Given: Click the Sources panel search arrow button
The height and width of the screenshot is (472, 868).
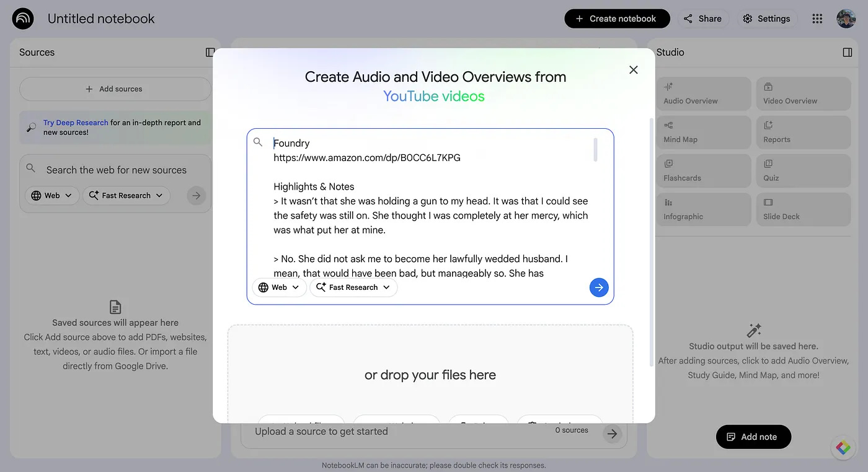Looking at the screenshot, I should coord(196,196).
